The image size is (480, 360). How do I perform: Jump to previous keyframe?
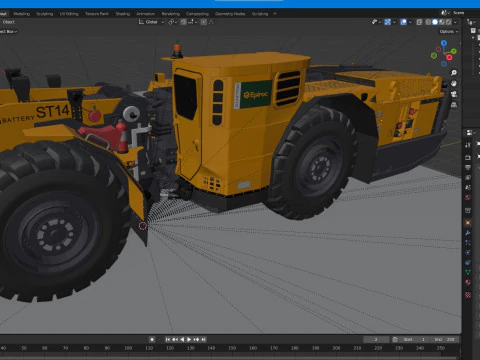tap(175, 339)
